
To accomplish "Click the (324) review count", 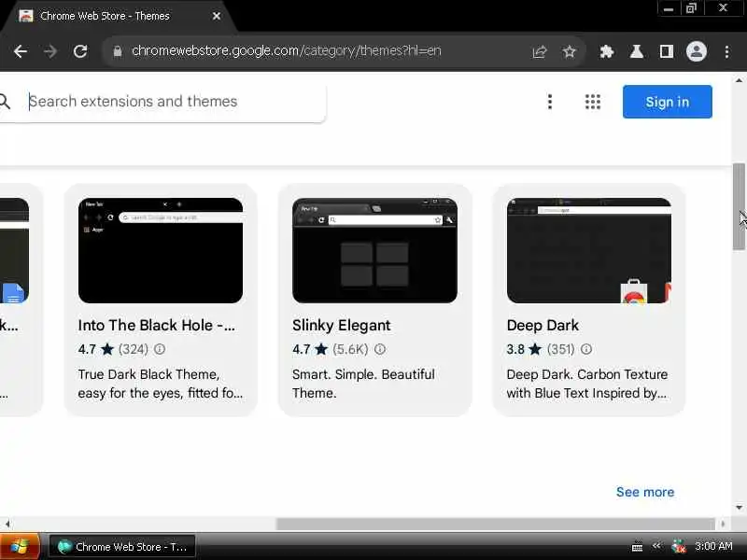I will click(x=134, y=349).
